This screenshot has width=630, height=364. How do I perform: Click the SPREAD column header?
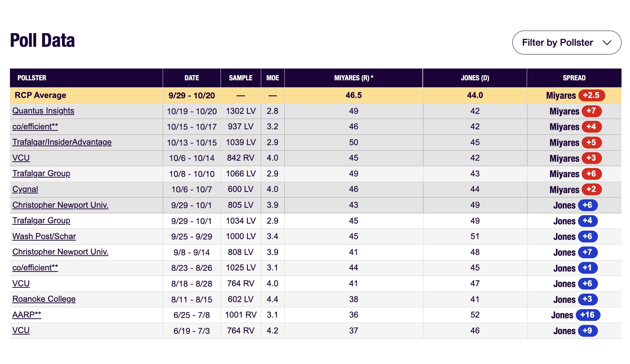pyautogui.click(x=574, y=78)
